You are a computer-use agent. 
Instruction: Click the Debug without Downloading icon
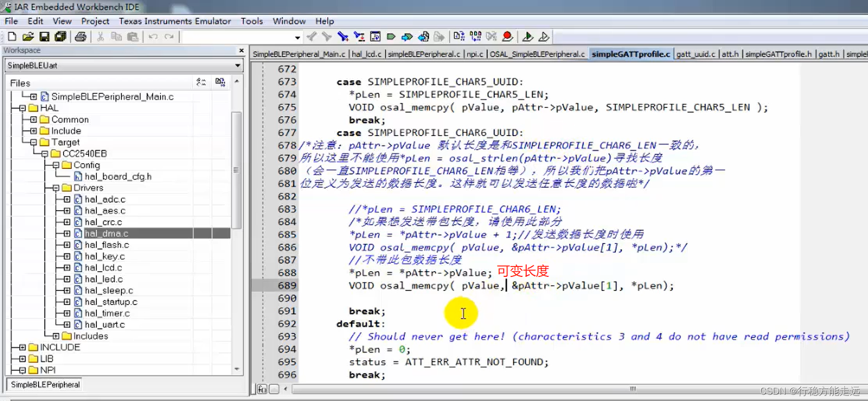point(543,37)
